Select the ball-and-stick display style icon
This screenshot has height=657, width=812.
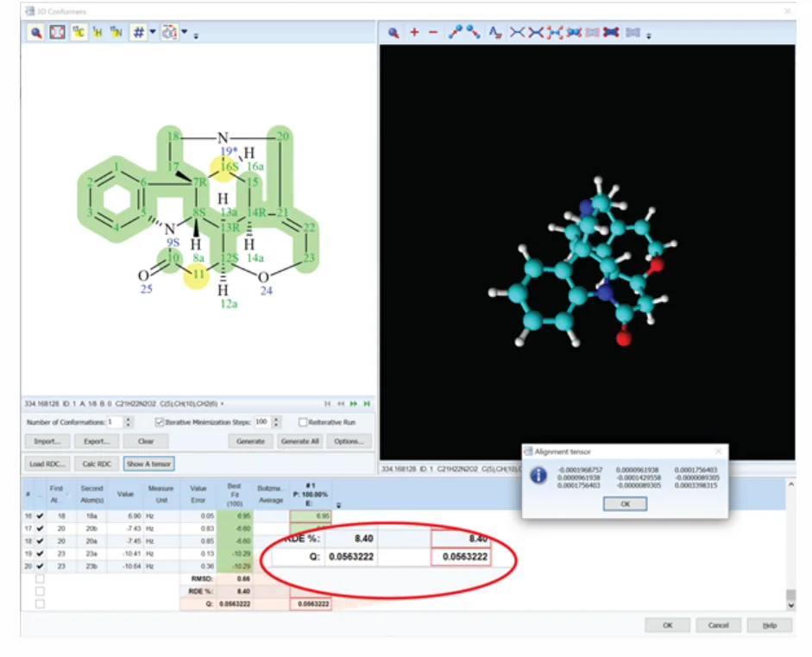[x=573, y=33]
